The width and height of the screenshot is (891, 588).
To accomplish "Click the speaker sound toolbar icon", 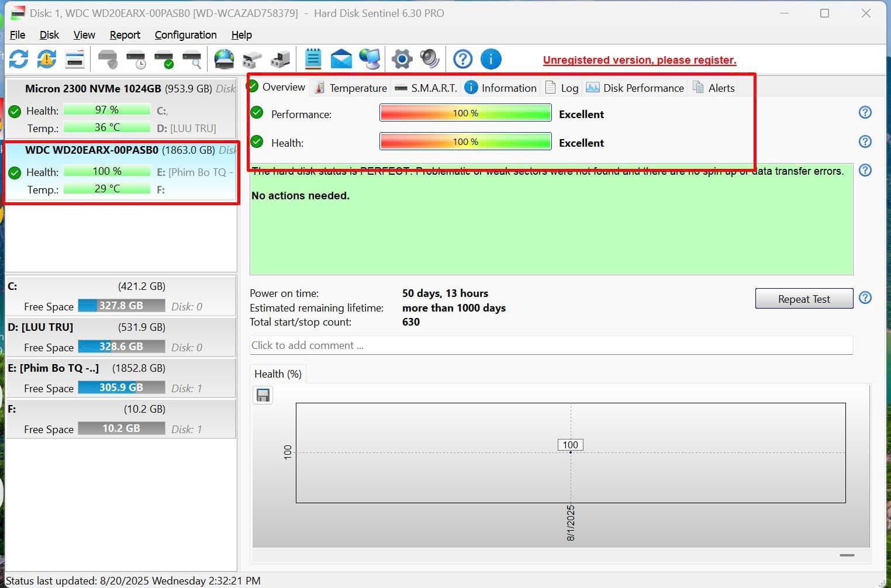I will point(430,59).
